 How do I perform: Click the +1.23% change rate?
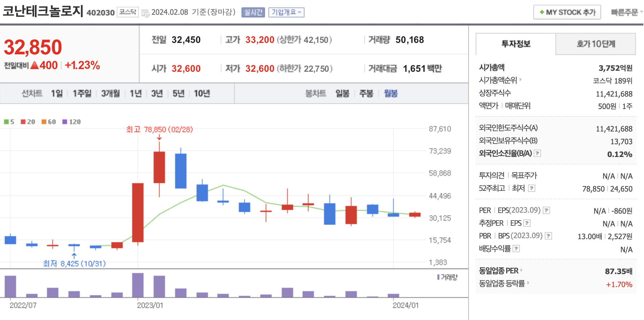tap(83, 65)
